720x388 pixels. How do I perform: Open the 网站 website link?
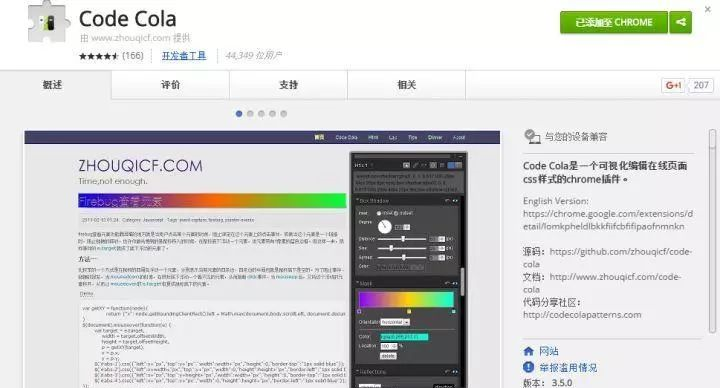549,351
